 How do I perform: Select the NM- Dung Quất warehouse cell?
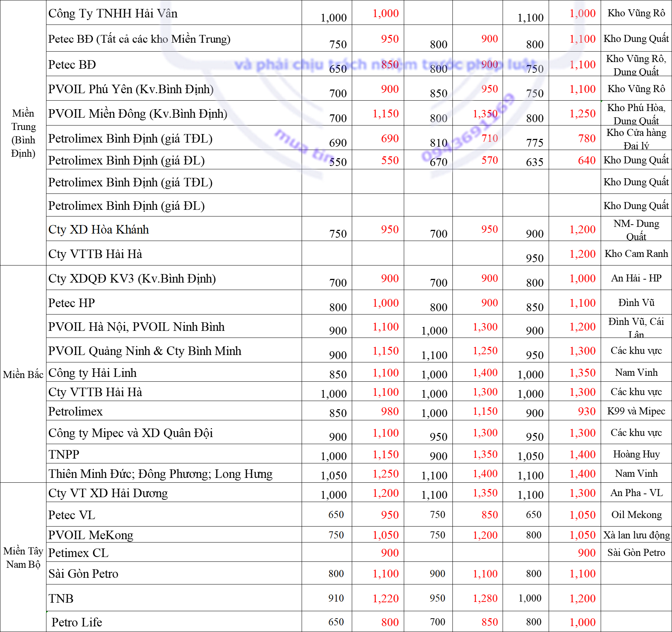coord(636,229)
